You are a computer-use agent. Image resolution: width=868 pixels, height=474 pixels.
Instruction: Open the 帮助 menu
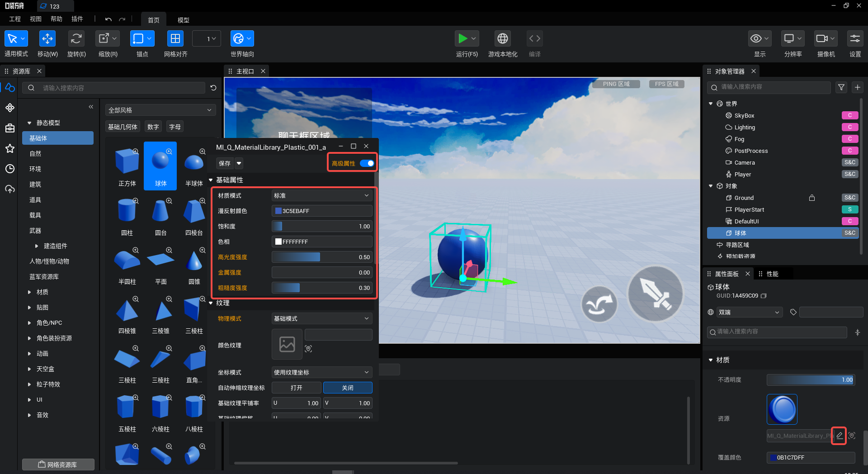pos(57,19)
